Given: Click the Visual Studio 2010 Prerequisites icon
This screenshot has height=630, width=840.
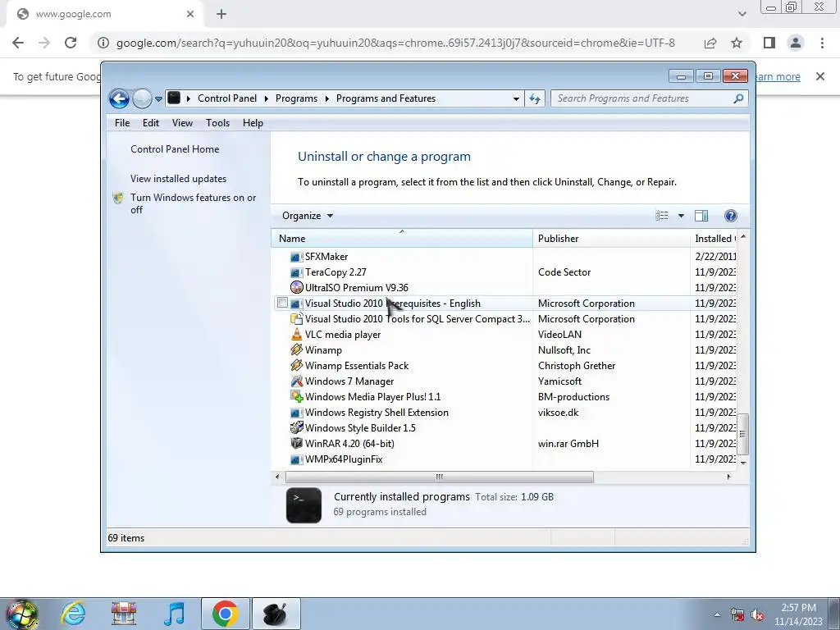Looking at the screenshot, I should click(x=296, y=304).
